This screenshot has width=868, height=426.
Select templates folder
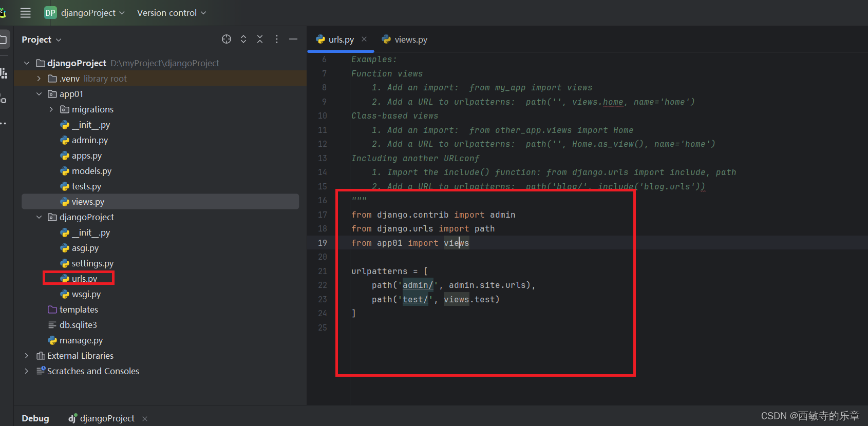[79, 309]
